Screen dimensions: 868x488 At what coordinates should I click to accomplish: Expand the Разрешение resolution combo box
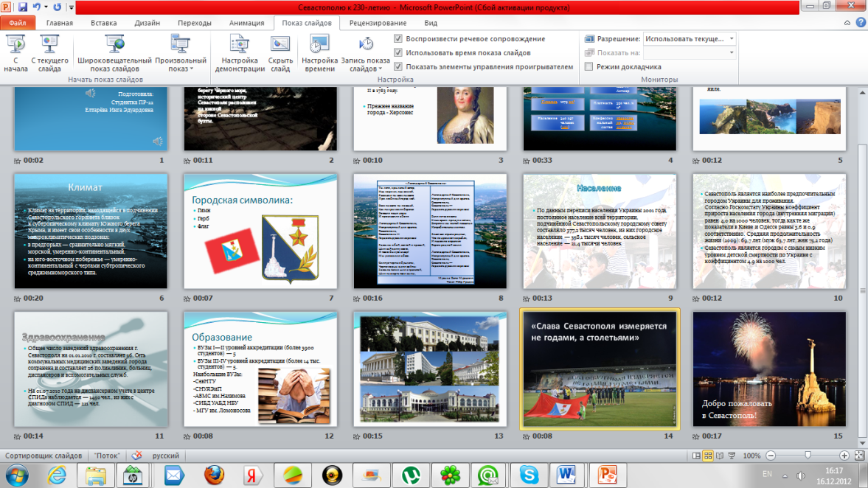pyautogui.click(x=732, y=39)
